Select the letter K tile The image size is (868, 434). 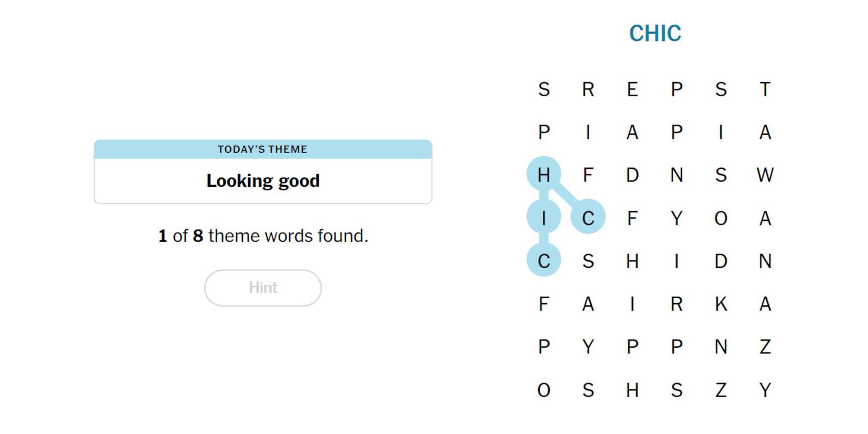pyautogui.click(x=721, y=304)
